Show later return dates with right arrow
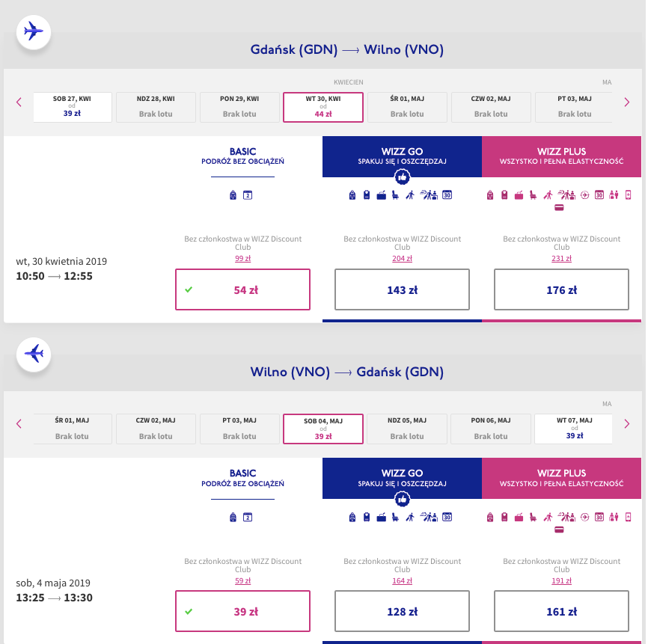Viewport: 648px width, 644px height. pos(627,424)
